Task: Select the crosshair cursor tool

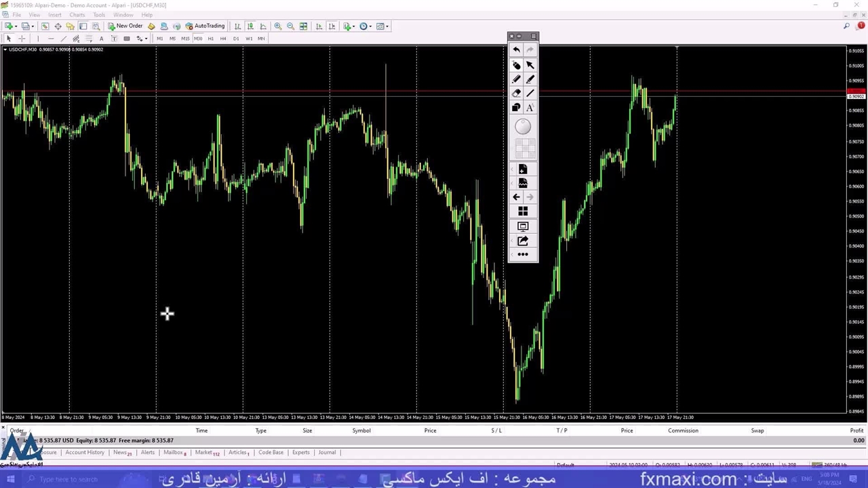Action: (x=22, y=39)
